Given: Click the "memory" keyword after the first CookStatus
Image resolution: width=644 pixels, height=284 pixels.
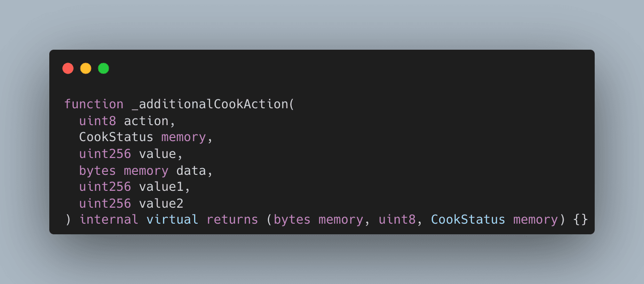Looking at the screenshot, I should (x=183, y=137).
